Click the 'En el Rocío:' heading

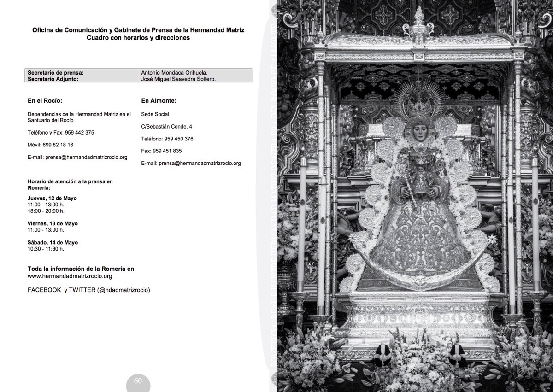point(45,101)
